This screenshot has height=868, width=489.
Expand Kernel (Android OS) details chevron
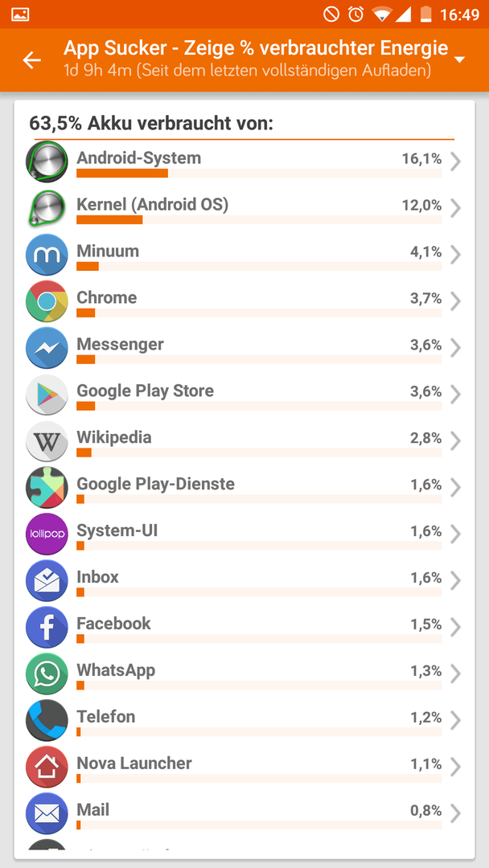tap(455, 208)
